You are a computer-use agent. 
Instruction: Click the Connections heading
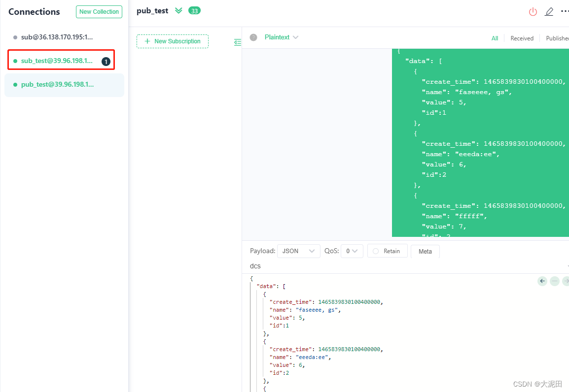(34, 12)
